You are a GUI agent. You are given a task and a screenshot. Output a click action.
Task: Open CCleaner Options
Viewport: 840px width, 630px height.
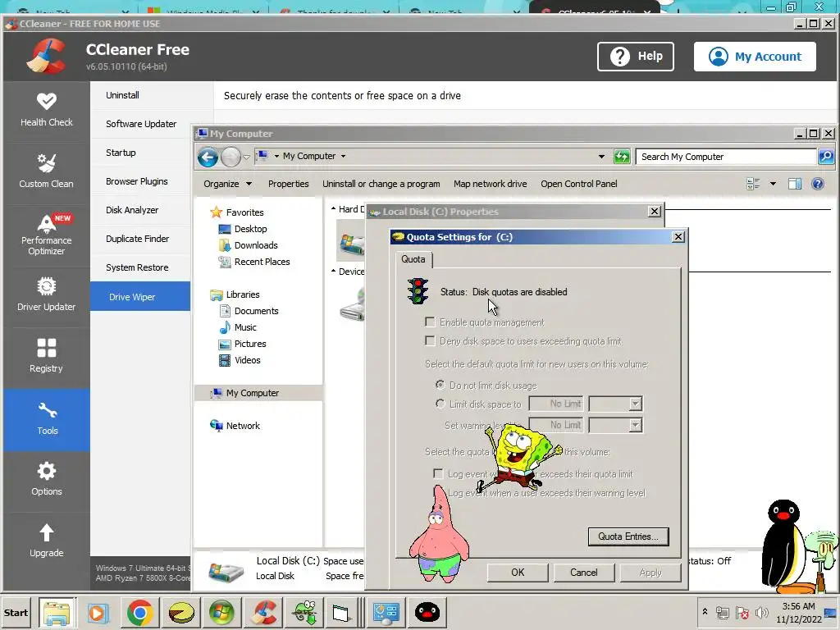[47, 479]
